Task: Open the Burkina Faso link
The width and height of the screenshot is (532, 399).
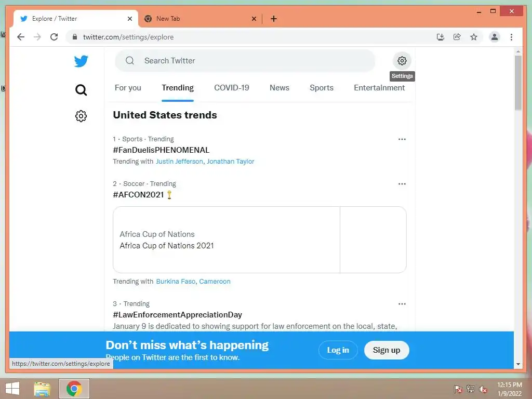Action: point(176,282)
